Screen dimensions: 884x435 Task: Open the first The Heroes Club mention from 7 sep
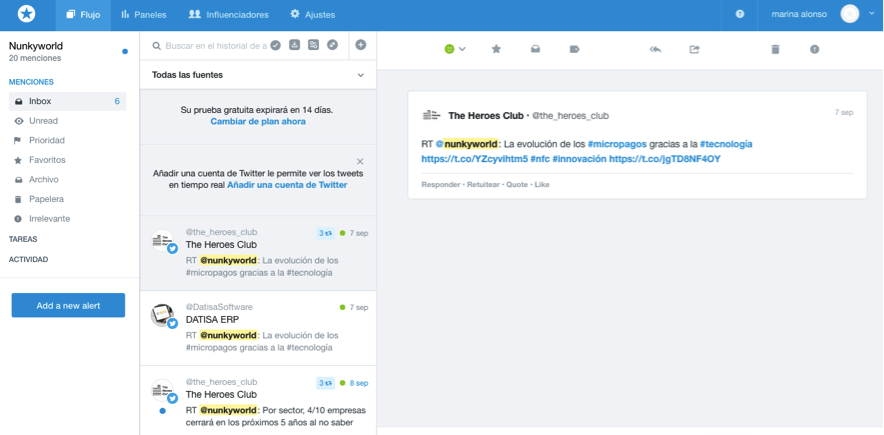click(x=258, y=253)
